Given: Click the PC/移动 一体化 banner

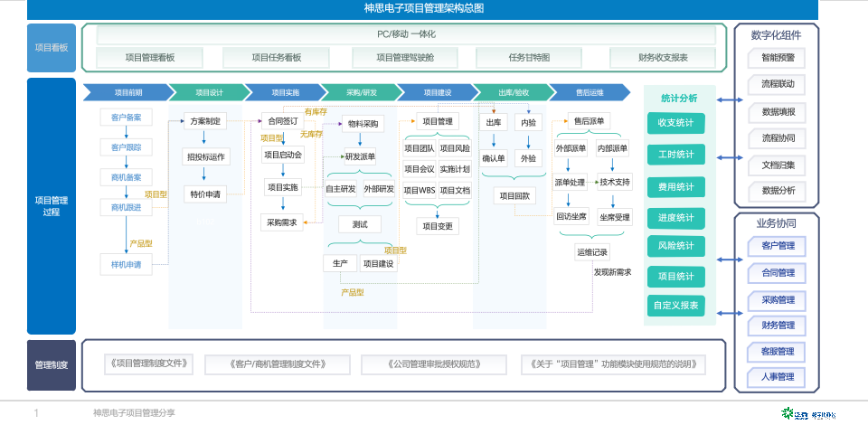Looking at the screenshot, I should pyautogui.click(x=406, y=34).
